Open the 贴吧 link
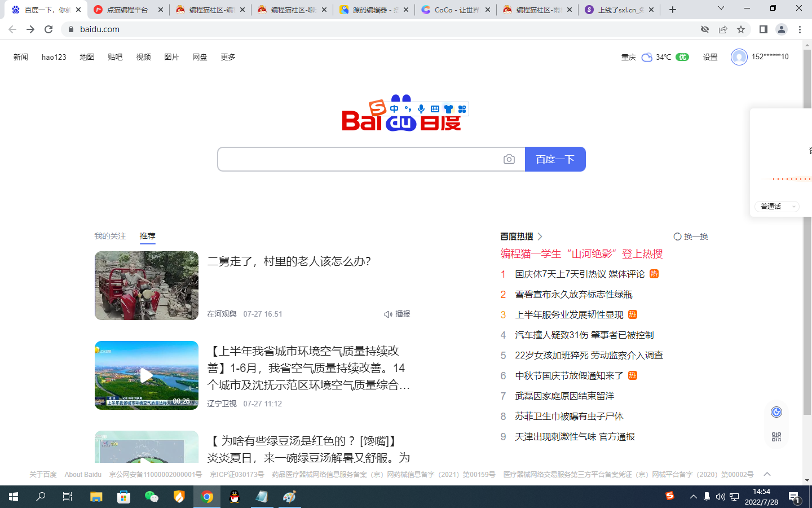Screen dimensions: 812x508 point(115,57)
